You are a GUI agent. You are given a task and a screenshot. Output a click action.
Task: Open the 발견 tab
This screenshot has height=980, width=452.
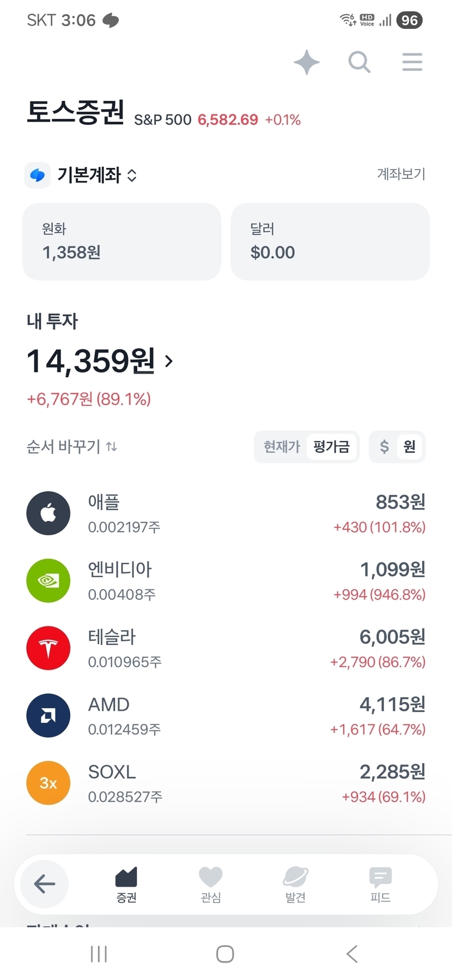[x=295, y=884]
